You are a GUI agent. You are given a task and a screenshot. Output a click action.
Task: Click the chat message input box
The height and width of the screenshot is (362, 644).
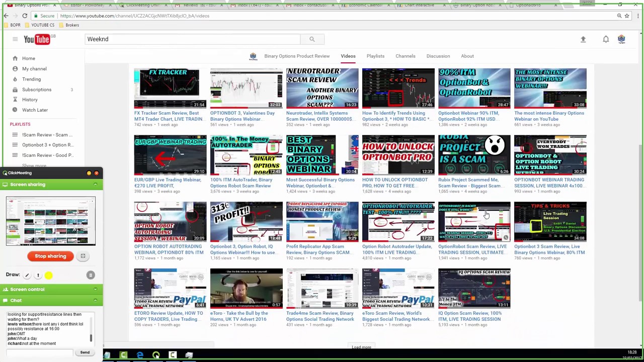[x=40, y=352]
